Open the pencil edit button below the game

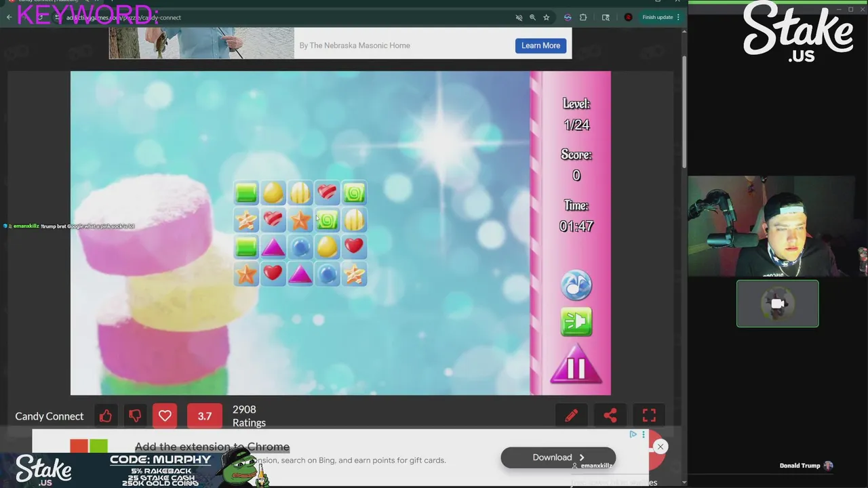pos(572,415)
